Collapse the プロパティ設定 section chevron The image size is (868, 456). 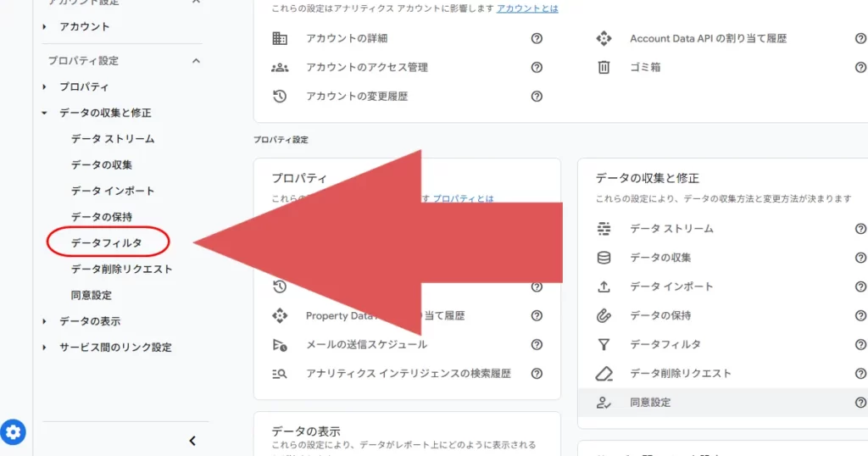pyautogui.click(x=196, y=61)
